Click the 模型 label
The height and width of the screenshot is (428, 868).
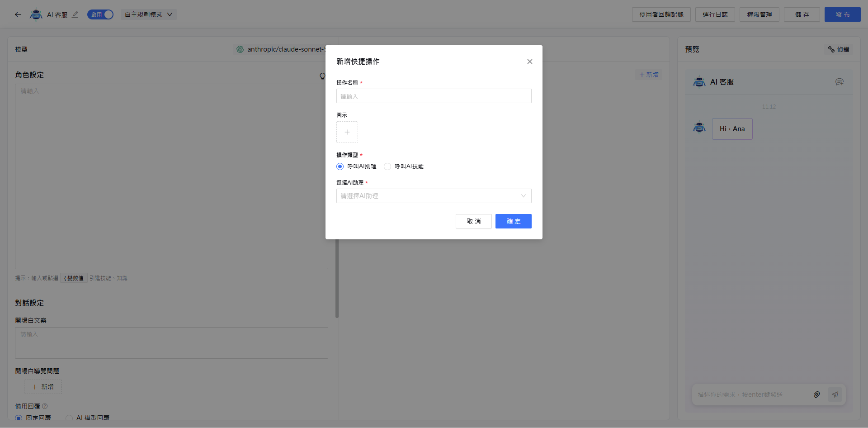21,49
